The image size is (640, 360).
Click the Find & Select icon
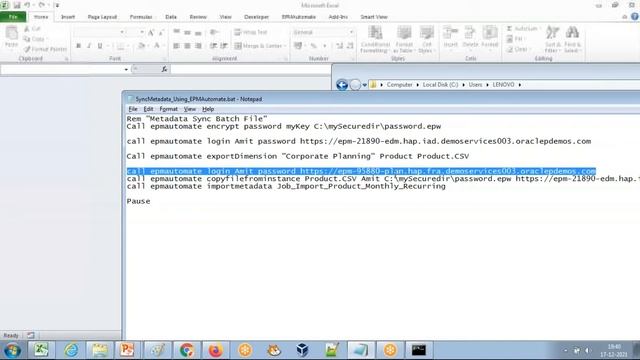click(x=572, y=39)
